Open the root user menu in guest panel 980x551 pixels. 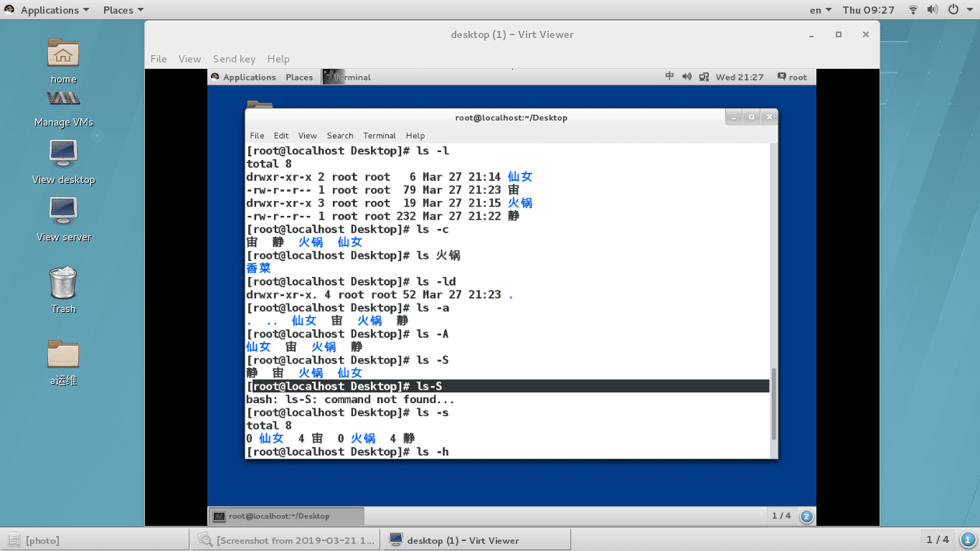coord(792,77)
